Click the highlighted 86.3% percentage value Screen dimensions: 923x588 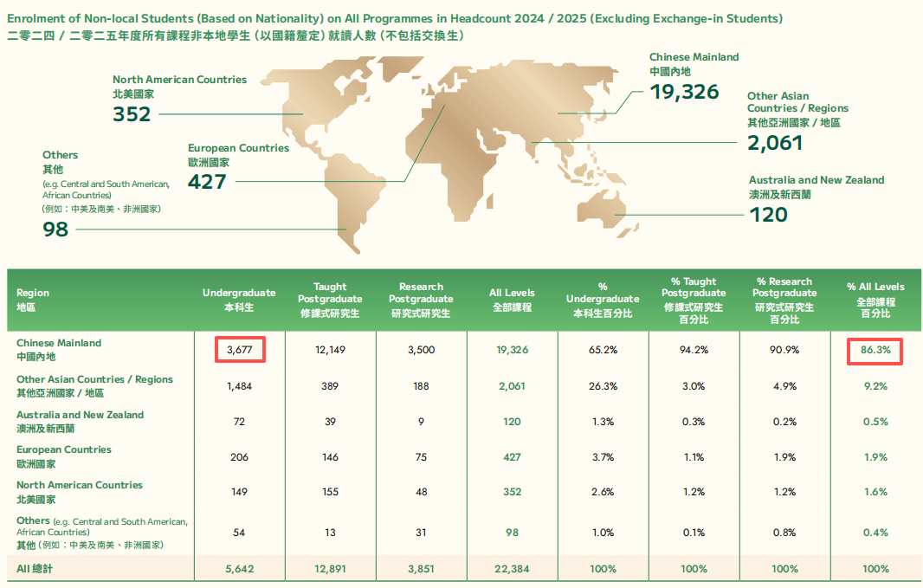click(875, 350)
